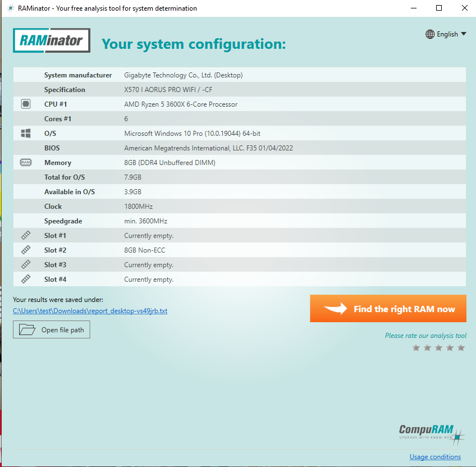The width and height of the screenshot is (476, 467).
Task: Select the Gigabyte Technology Co., Ltd. (Desktop) value
Action: tap(184, 75)
